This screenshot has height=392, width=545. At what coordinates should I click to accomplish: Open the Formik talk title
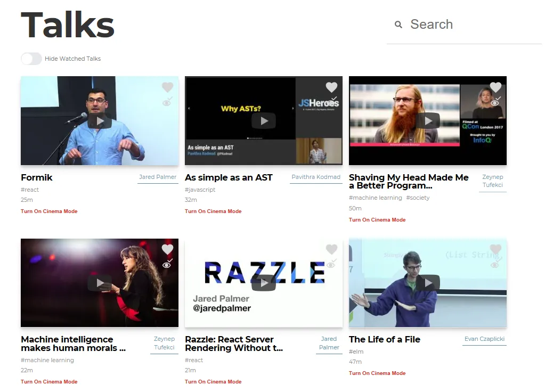37,177
